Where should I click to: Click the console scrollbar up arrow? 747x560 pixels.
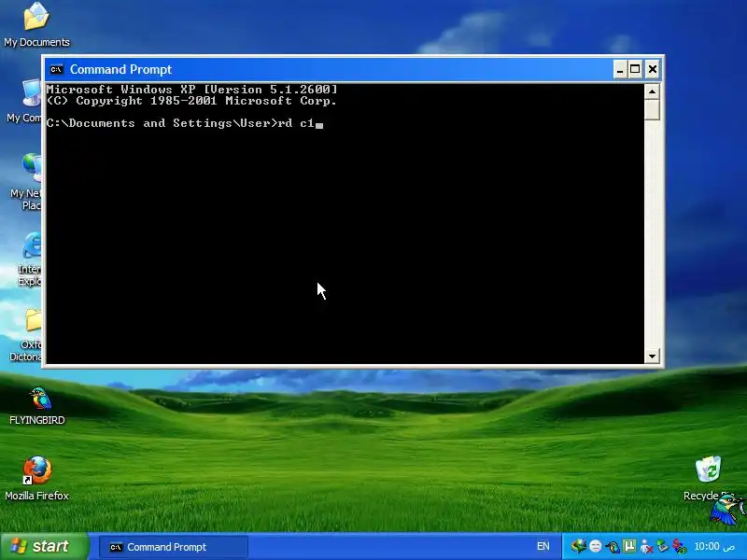tap(652, 91)
